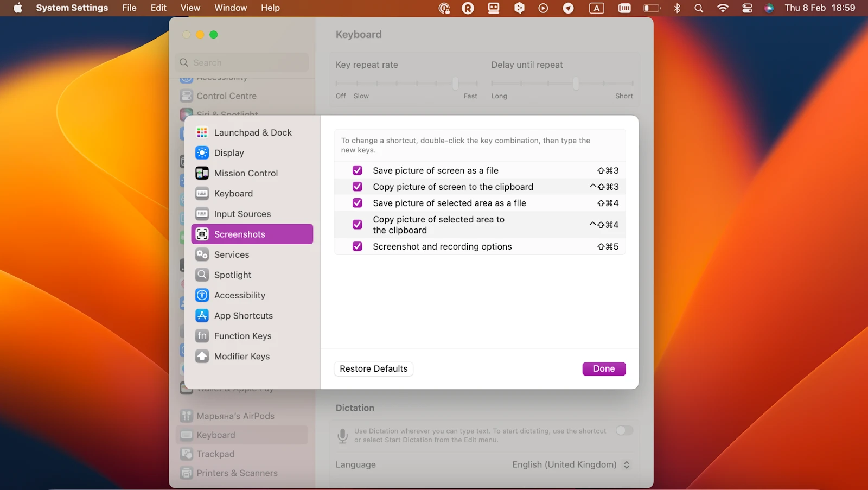Open the Edit menu in the menu bar
The width and height of the screenshot is (868, 490).
(158, 8)
